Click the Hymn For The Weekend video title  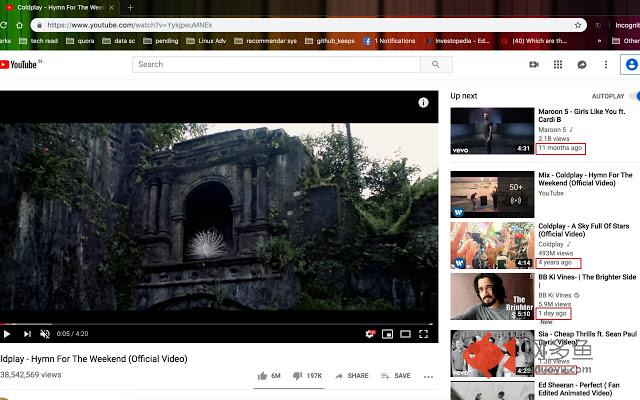coord(94,359)
